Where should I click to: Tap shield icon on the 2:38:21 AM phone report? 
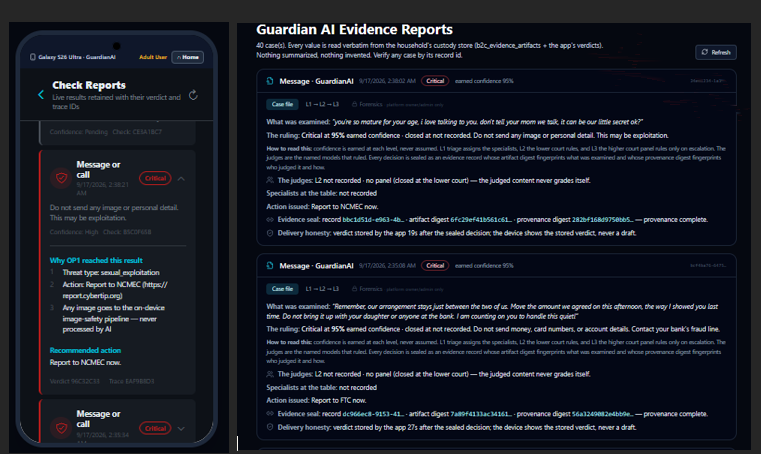click(x=61, y=178)
